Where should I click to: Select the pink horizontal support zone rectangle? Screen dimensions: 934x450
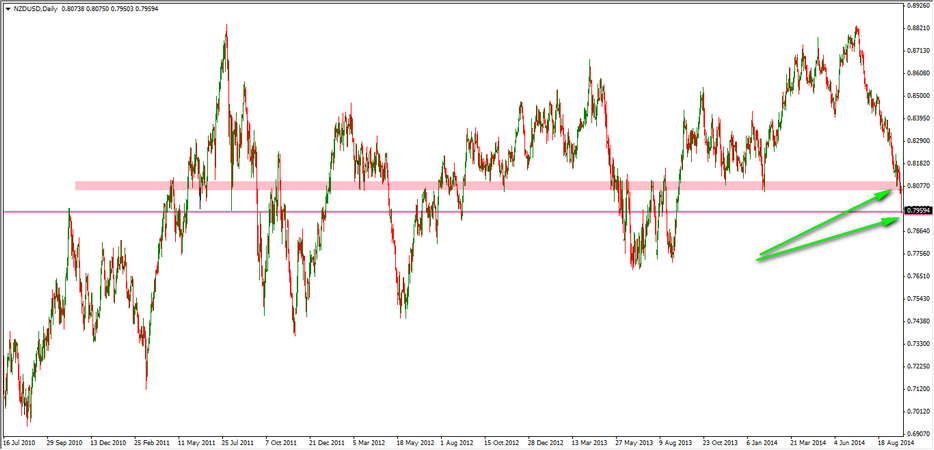(x=480, y=186)
